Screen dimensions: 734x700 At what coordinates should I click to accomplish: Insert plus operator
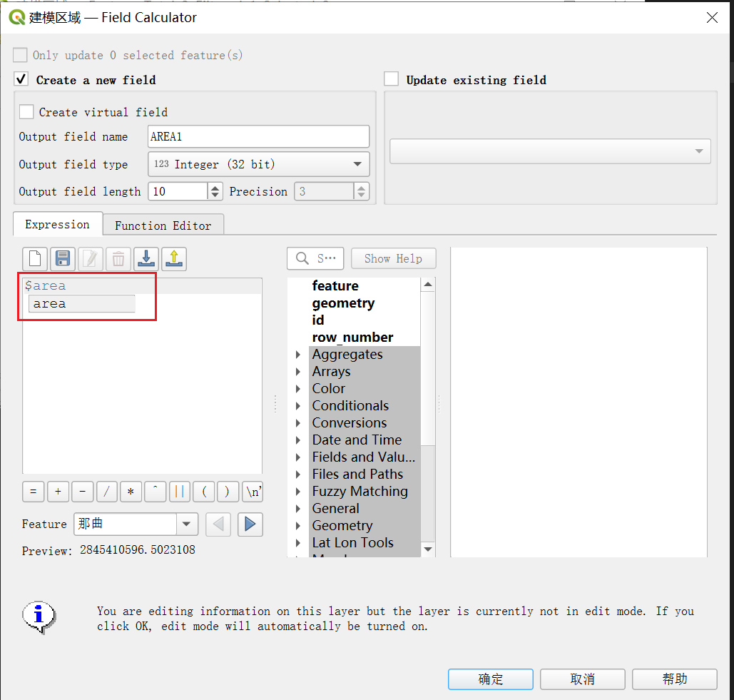tap(58, 492)
